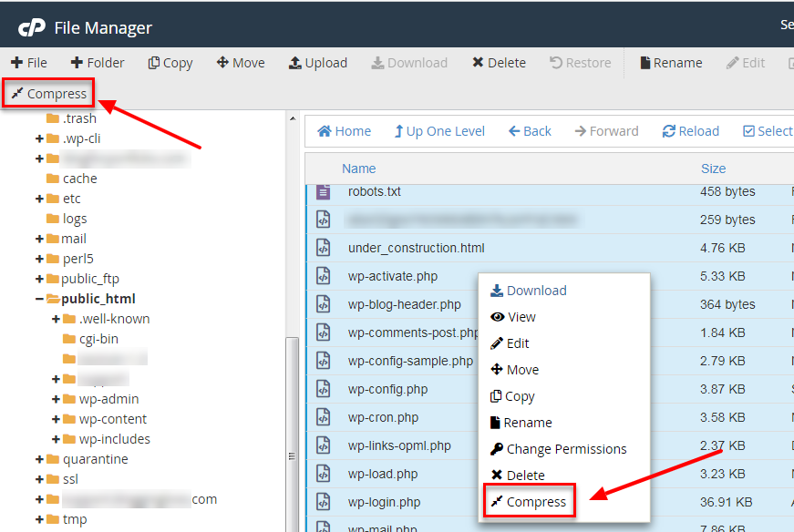Click the Compress button in the toolbar

pyautogui.click(x=49, y=94)
